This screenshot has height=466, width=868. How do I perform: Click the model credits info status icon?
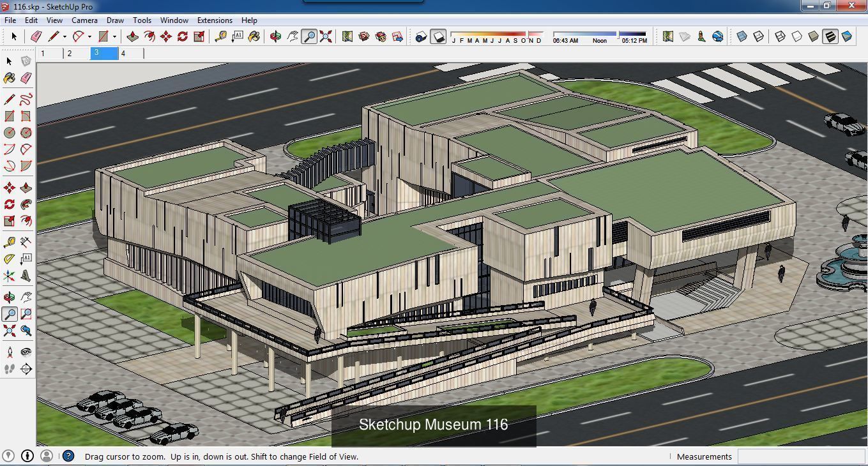point(27,456)
